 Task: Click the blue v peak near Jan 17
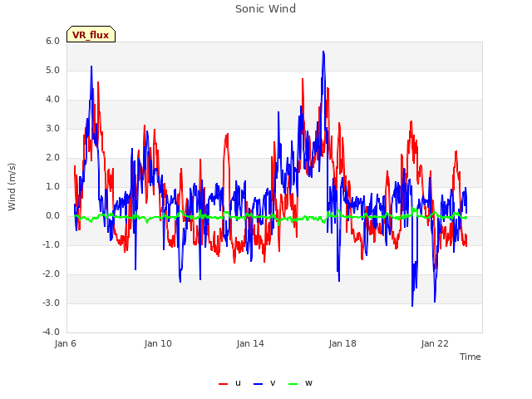tap(323, 52)
